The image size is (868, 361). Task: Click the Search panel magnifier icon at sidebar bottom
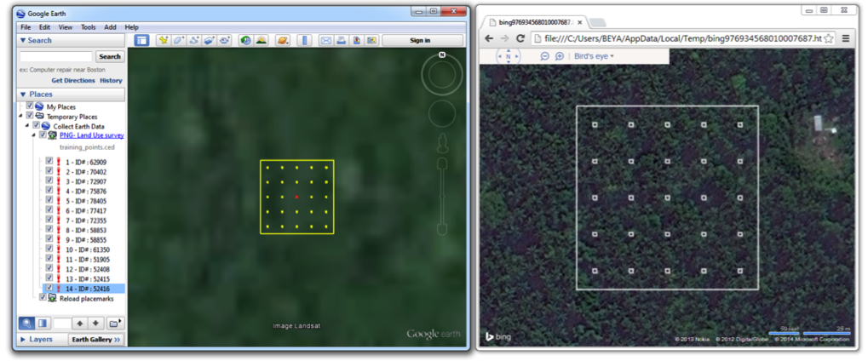click(x=27, y=323)
